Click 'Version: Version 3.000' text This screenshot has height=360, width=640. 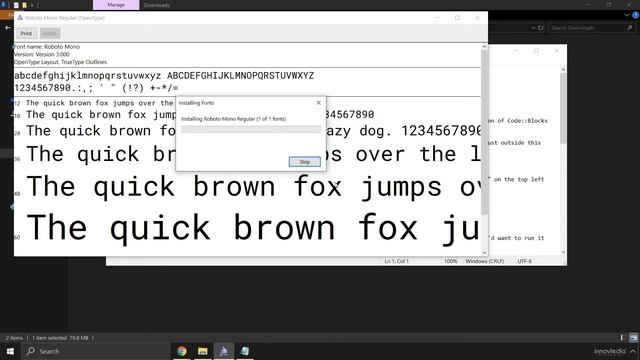[42, 54]
